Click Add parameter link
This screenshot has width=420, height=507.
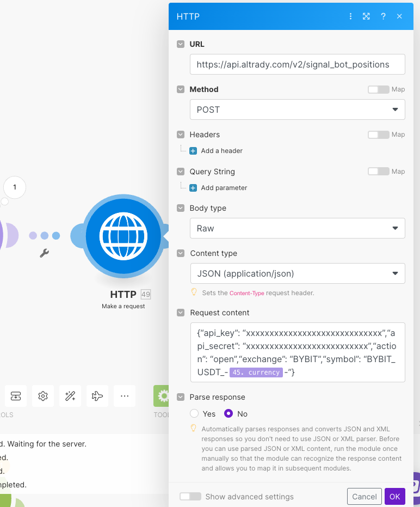point(224,187)
